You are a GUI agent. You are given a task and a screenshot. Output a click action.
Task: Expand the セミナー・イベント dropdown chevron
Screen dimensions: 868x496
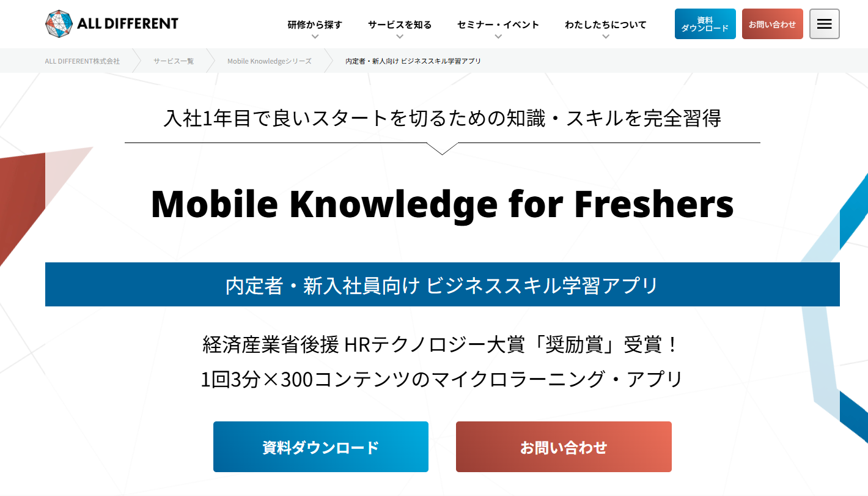(x=498, y=36)
